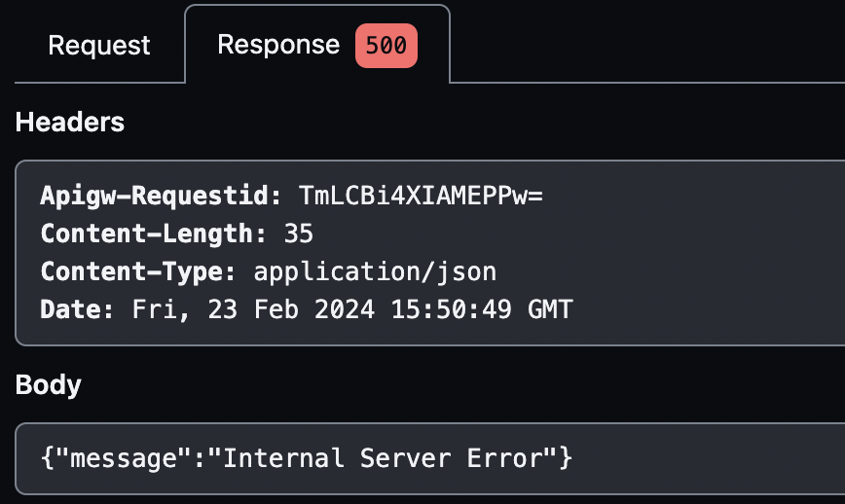Click the Apigw-Requestid header name

154,196
